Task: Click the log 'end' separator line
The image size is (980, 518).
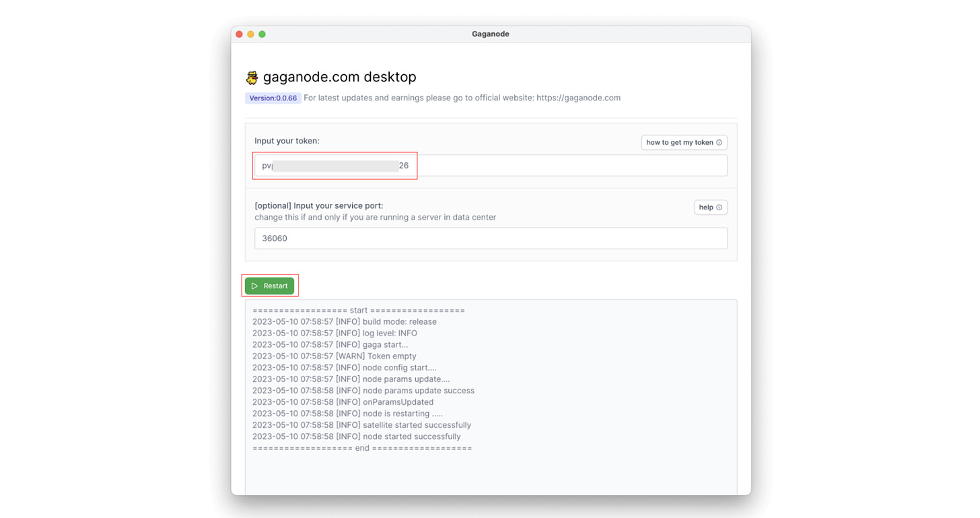Action: click(362, 448)
